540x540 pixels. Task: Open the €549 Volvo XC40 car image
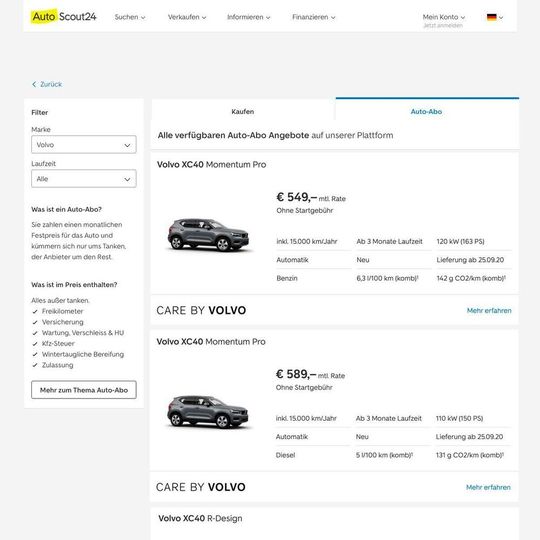tap(208, 235)
